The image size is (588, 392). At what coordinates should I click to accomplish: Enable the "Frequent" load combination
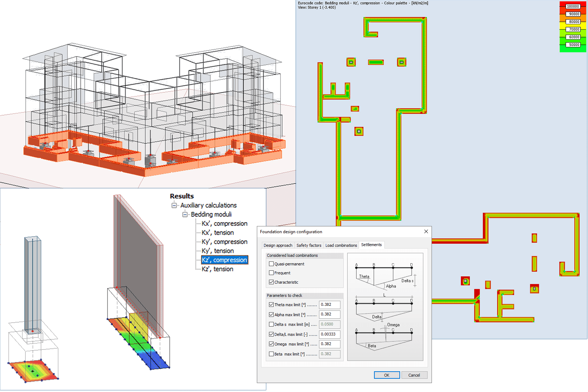[271, 273]
